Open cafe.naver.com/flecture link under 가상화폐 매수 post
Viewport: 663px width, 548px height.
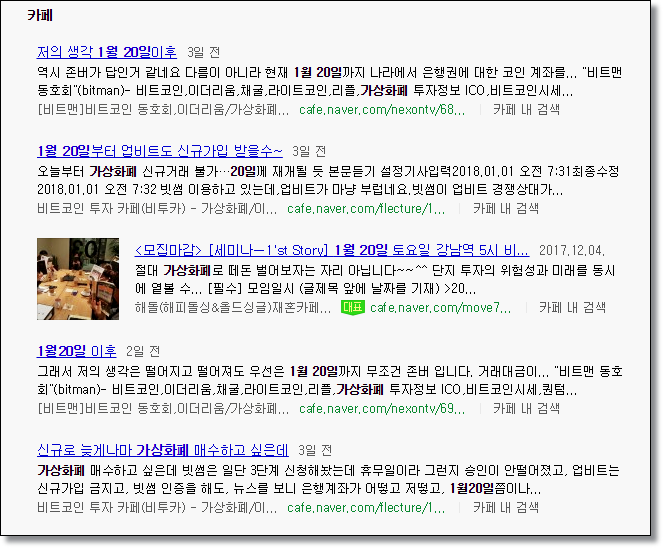tap(366, 507)
